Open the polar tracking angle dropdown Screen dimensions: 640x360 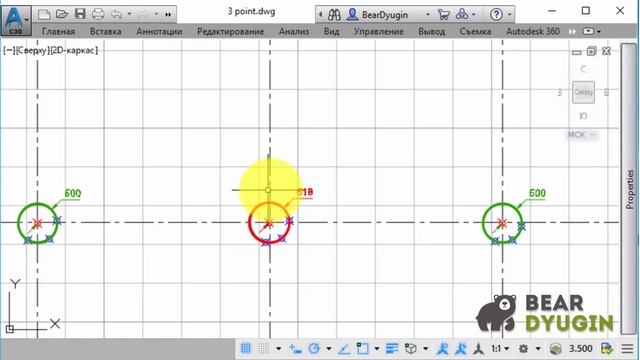point(329,349)
